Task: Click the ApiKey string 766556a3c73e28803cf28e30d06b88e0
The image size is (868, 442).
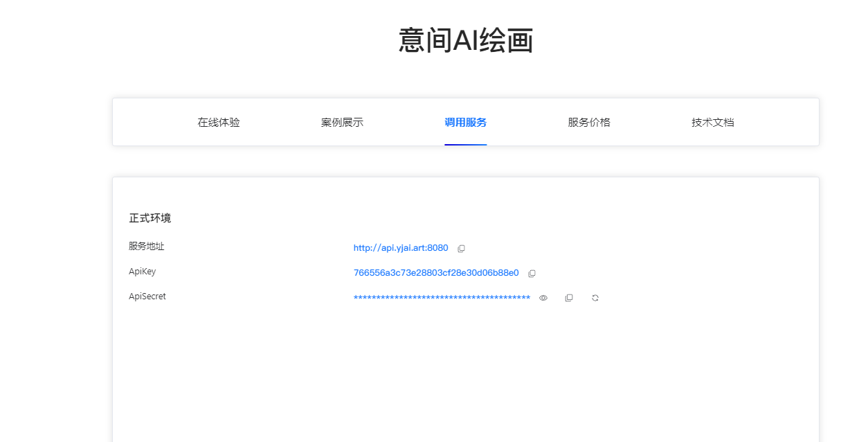Action: [x=436, y=273]
